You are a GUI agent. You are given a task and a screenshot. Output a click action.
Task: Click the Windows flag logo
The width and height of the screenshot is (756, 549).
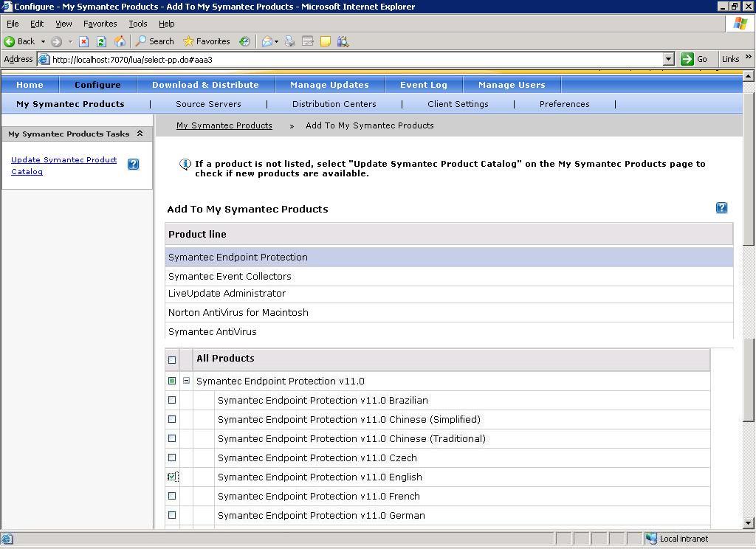[x=740, y=23]
